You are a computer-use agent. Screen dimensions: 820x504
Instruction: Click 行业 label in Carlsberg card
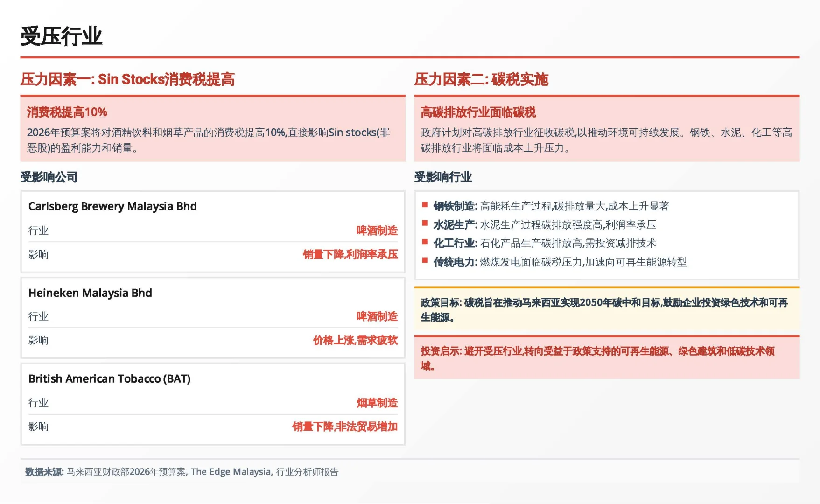[x=38, y=231]
